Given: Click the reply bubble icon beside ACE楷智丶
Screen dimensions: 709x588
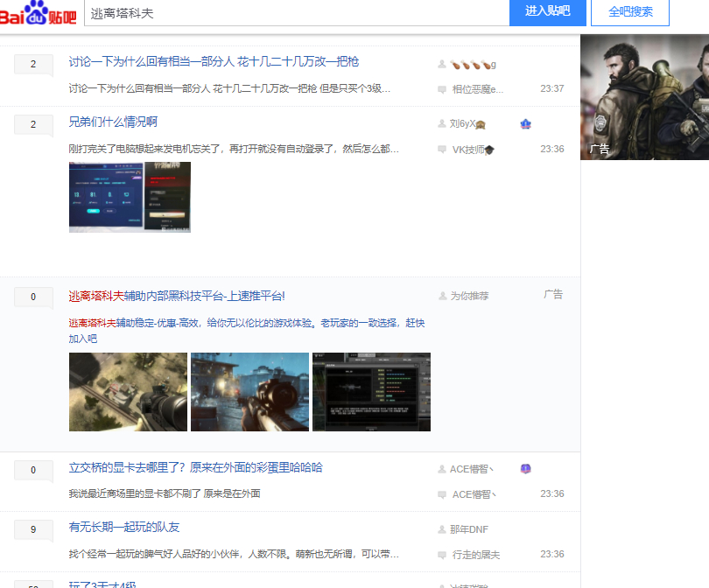Looking at the screenshot, I should [x=442, y=494].
